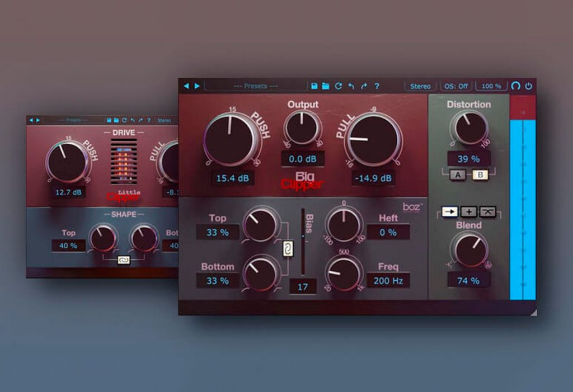This screenshot has height=392, width=573.
Task: Save preset via Little Clipper disk icon
Action: point(109,120)
